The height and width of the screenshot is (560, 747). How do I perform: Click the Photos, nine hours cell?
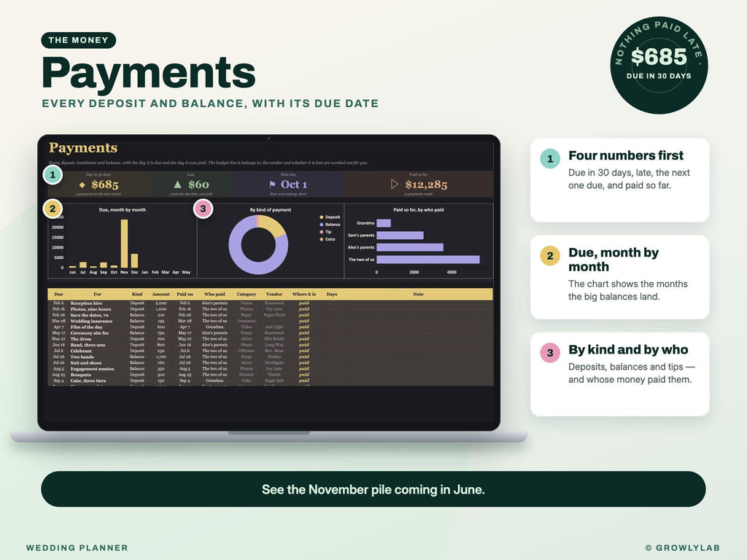pos(90,309)
